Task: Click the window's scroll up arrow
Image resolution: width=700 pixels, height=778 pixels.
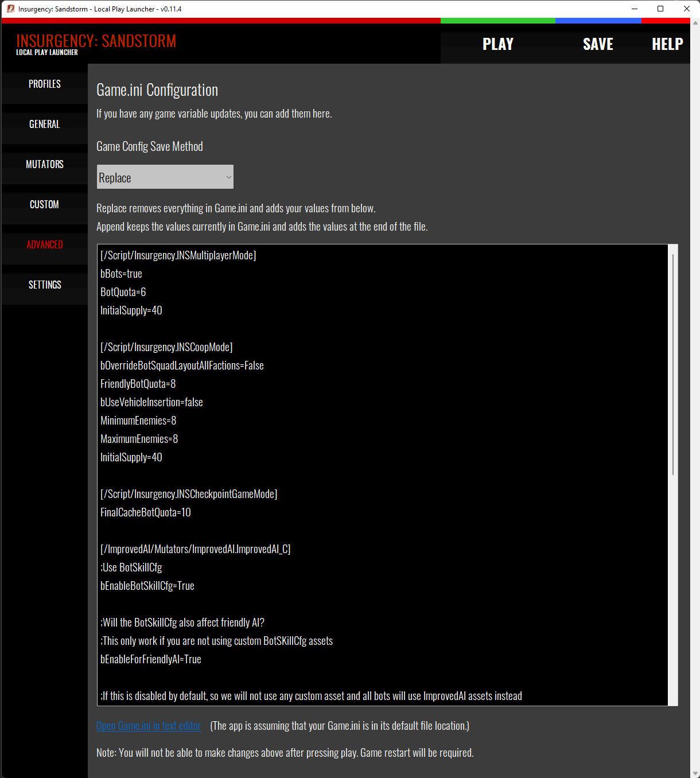Action: pos(695,23)
